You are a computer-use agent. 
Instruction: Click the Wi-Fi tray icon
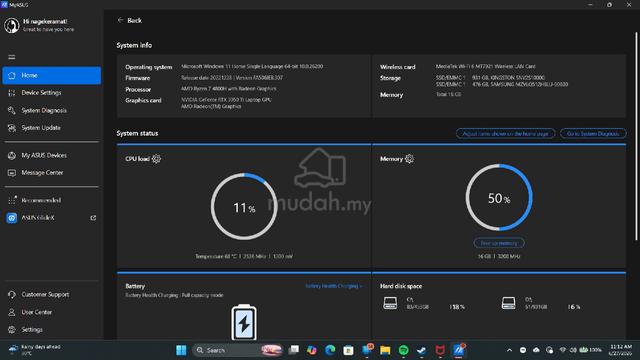pos(563,350)
